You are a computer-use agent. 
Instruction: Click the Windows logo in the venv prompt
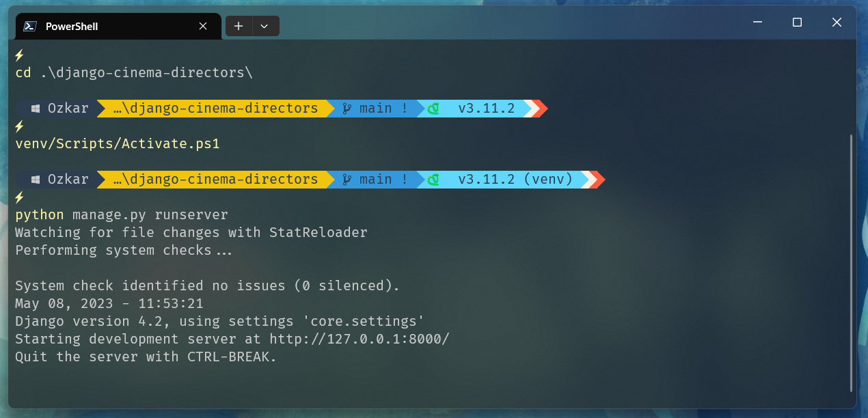36,179
